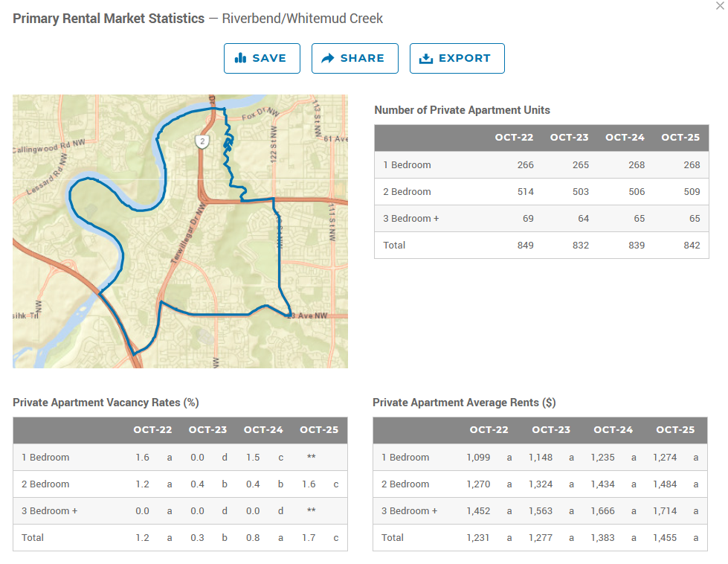
Task: Click the 1,455 total average rent value
Action: [x=665, y=538]
